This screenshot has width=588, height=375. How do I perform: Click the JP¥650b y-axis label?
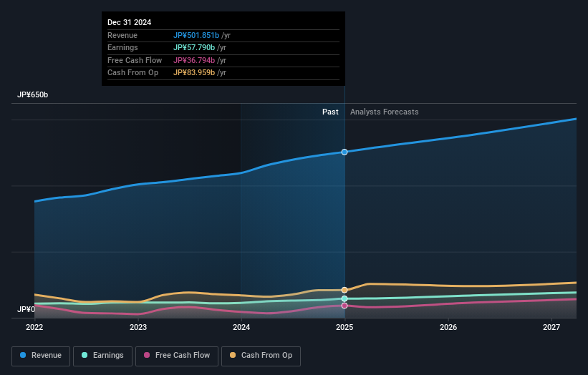tap(33, 94)
